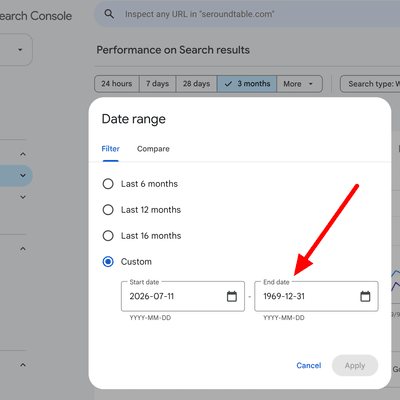Image resolution: width=400 pixels, height=400 pixels.
Task: Switch to the Filter tab
Action: pos(110,149)
